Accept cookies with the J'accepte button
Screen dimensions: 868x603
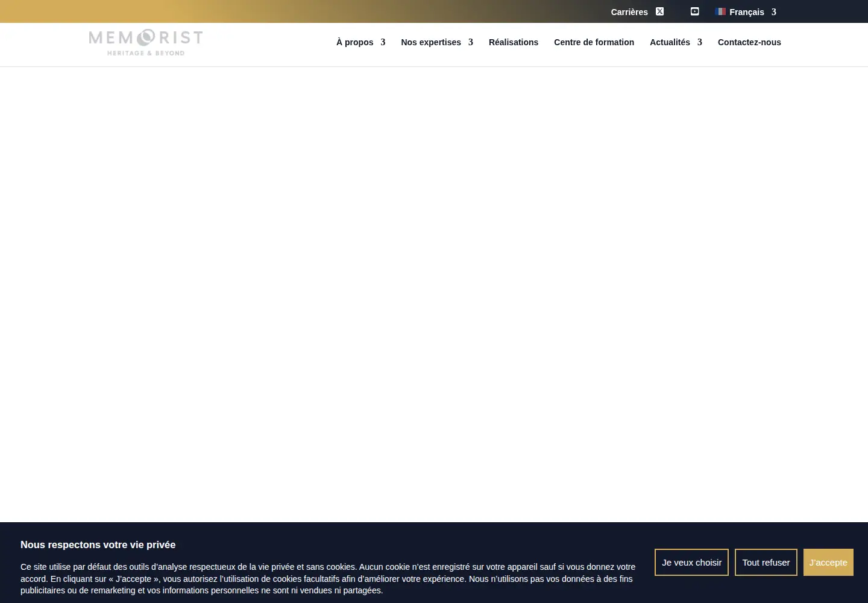tap(828, 562)
